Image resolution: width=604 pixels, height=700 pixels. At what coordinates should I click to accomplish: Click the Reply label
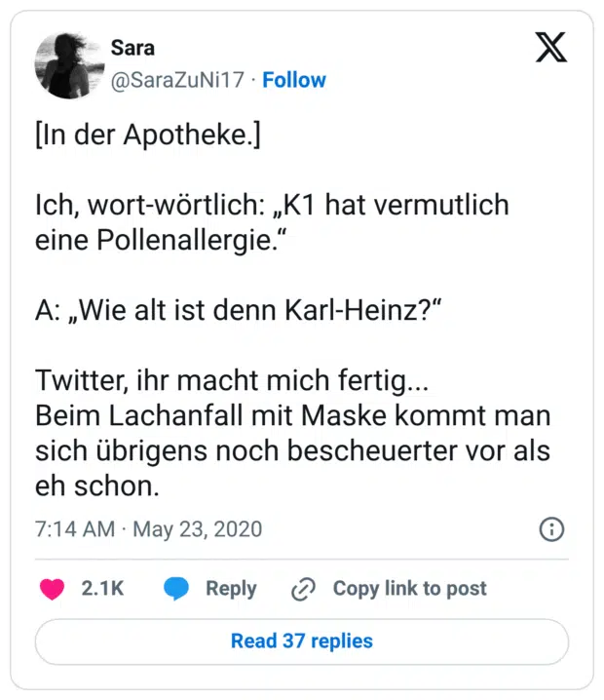(x=231, y=589)
